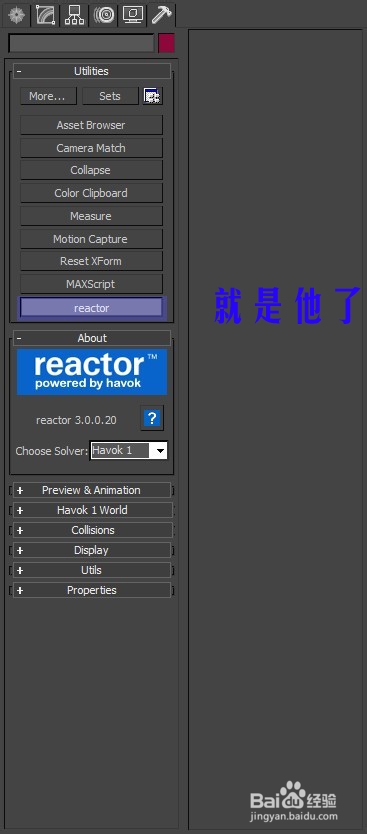Image resolution: width=367 pixels, height=834 pixels.
Task: Switch to the Motion panel tab
Action: pos(104,15)
